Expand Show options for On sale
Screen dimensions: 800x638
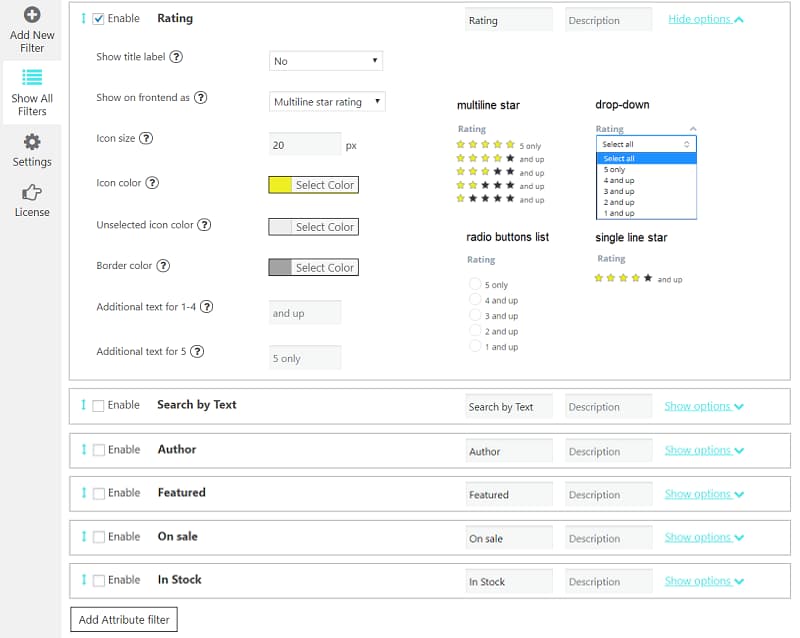pos(704,537)
